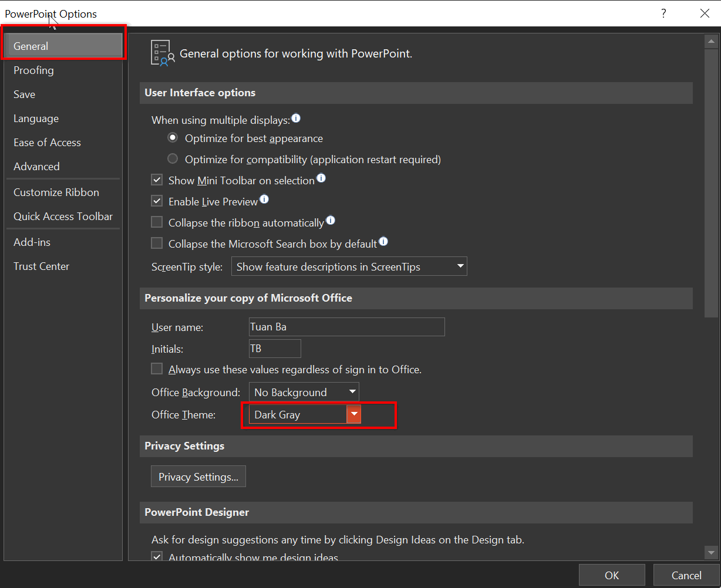Click the scrollbar up arrow
Image resolution: width=721 pixels, height=588 pixels.
click(x=711, y=41)
